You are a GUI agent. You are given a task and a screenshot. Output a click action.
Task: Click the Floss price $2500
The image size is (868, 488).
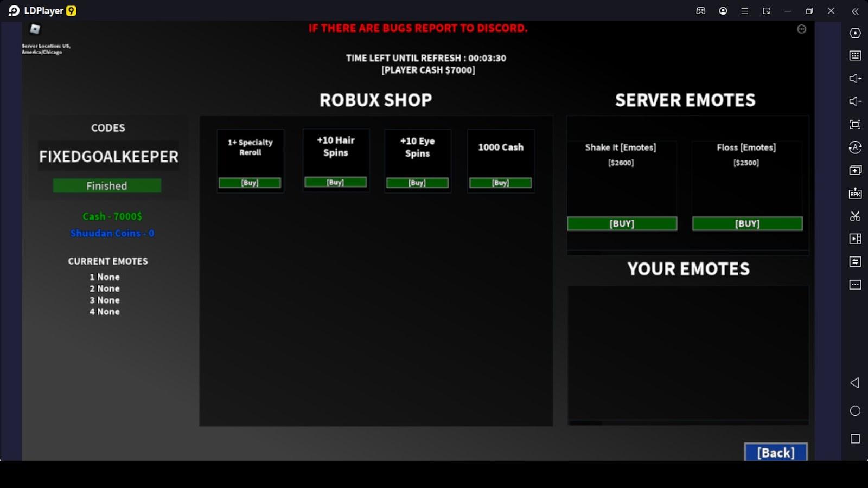point(746,163)
